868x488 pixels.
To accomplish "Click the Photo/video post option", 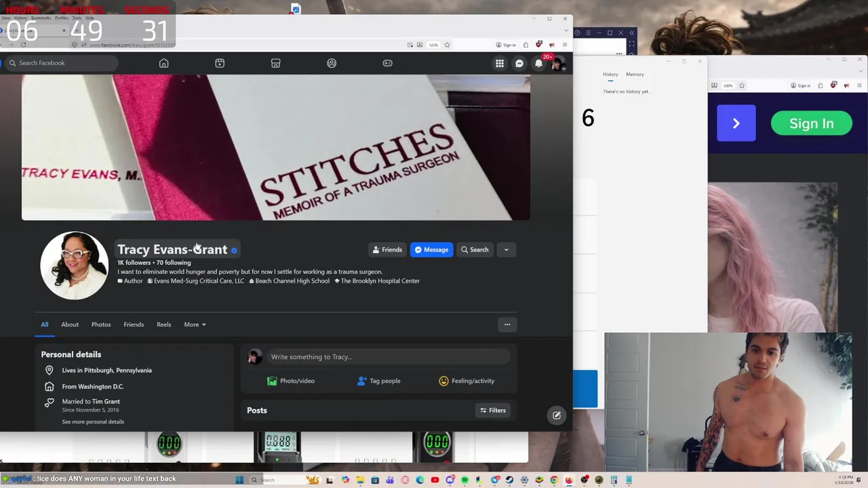I will click(x=291, y=381).
